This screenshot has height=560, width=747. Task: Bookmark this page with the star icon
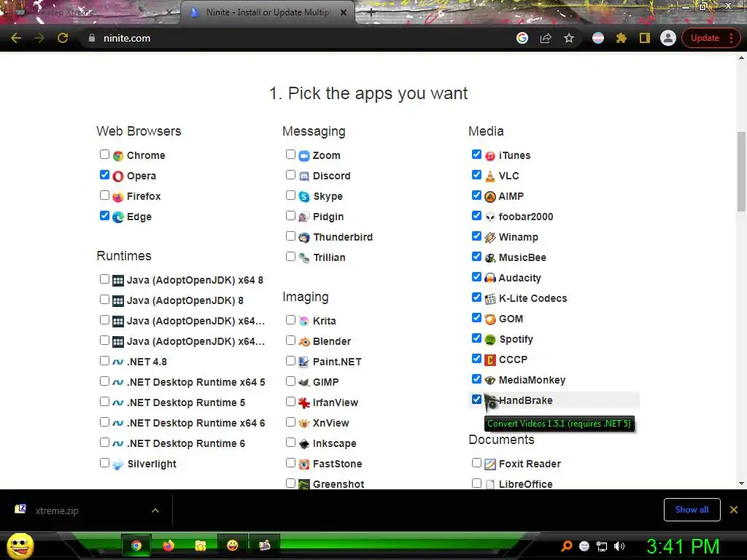pyautogui.click(x=569, y=38)
